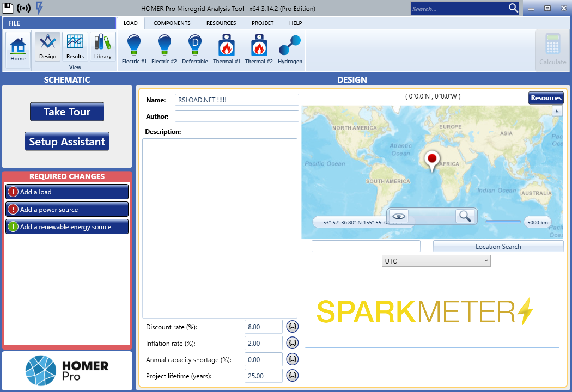
Task: Click the 5000 km scale label
Action: click(537, 222)
